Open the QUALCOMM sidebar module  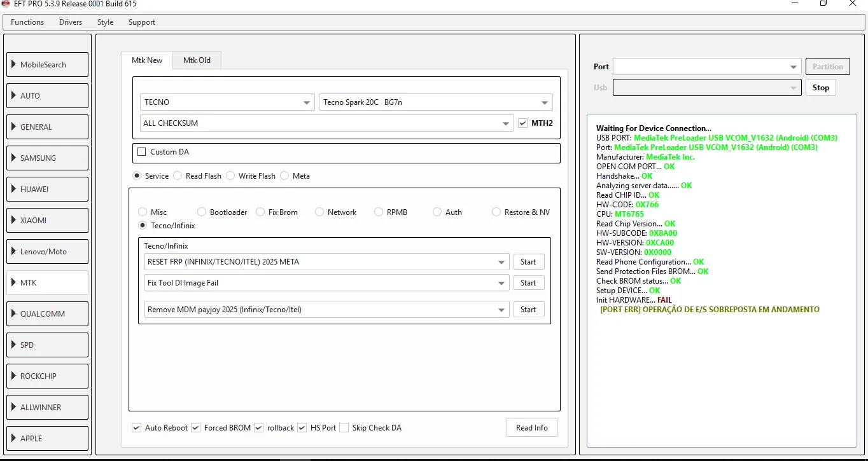tap(48, 313)
